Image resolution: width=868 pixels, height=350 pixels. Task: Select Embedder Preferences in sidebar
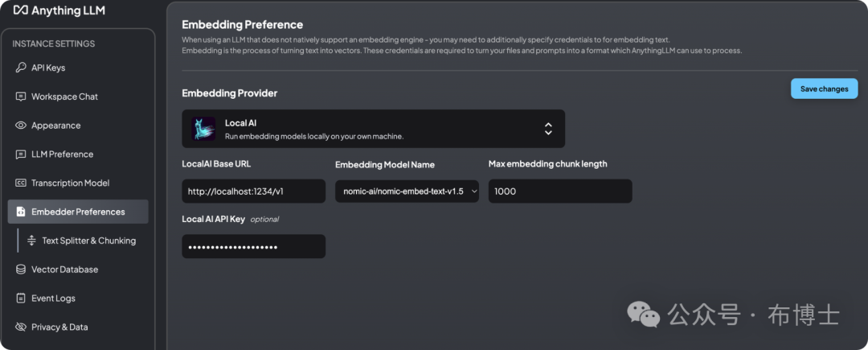click(78, 212)
